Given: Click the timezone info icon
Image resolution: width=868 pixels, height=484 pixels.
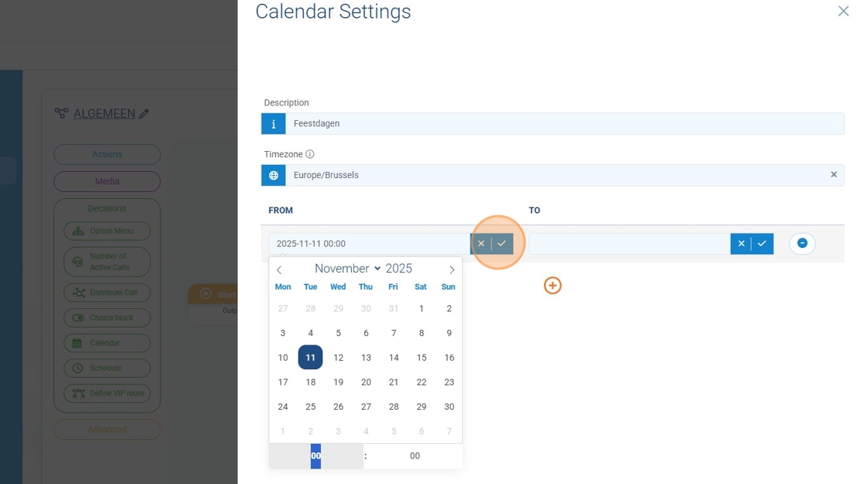Looking at the screenshot, I should pos(310,154).
